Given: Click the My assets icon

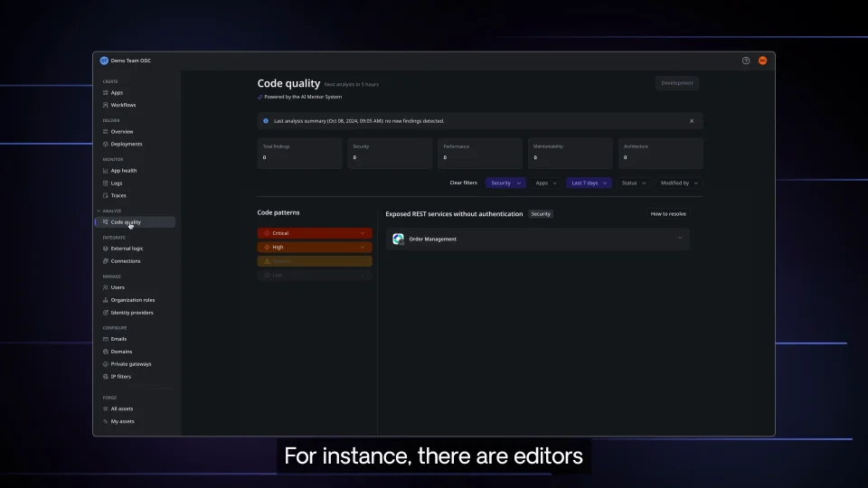Looking at the screenshot, I should (105, 422).
